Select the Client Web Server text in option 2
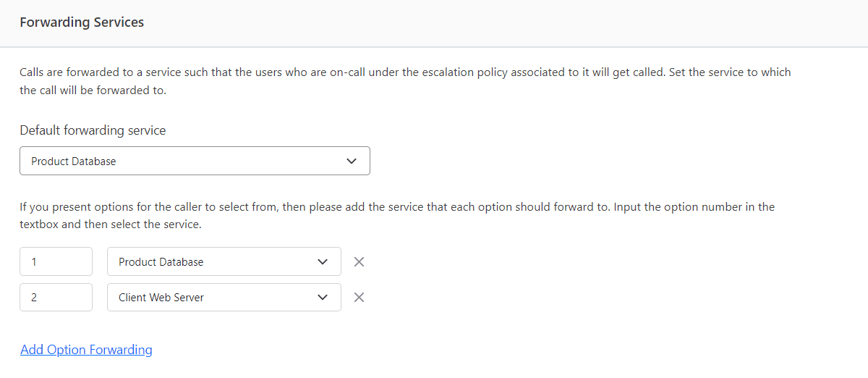868x378 pixels. (x=161, y=298)
